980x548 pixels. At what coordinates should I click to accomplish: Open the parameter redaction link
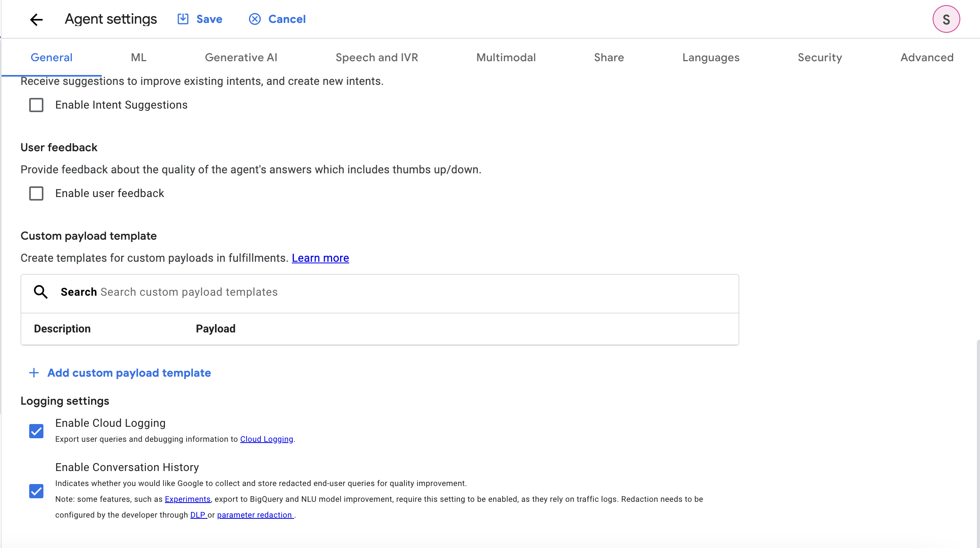255,514
